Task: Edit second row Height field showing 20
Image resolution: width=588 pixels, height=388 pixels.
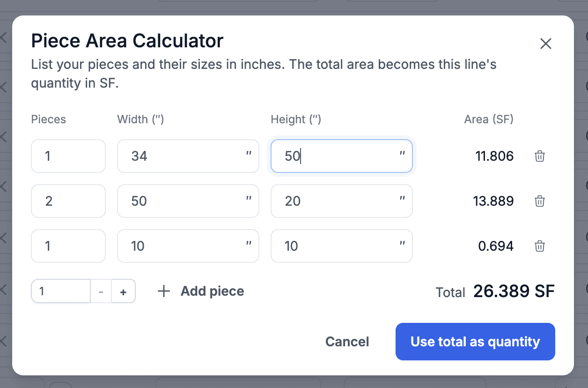Action: click(x=342, y=201)
